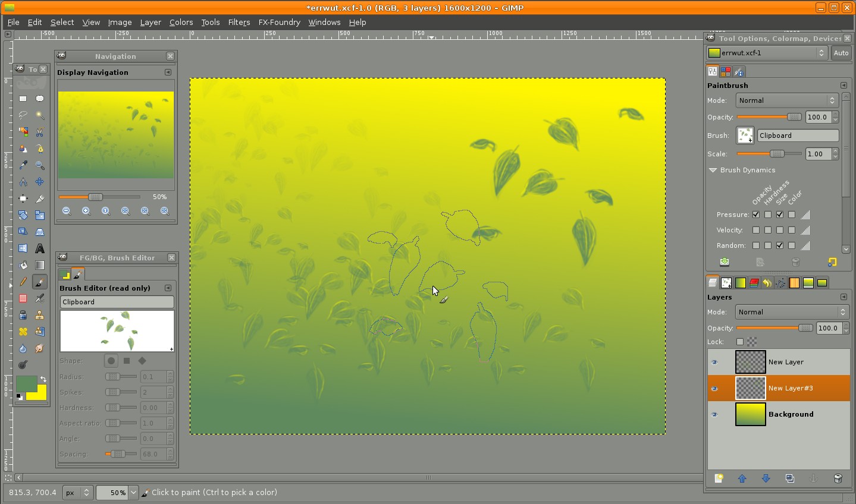Open the Layers Mode dropdown
The width and height of the screenshot is (856, 504).
coord(792,312)
